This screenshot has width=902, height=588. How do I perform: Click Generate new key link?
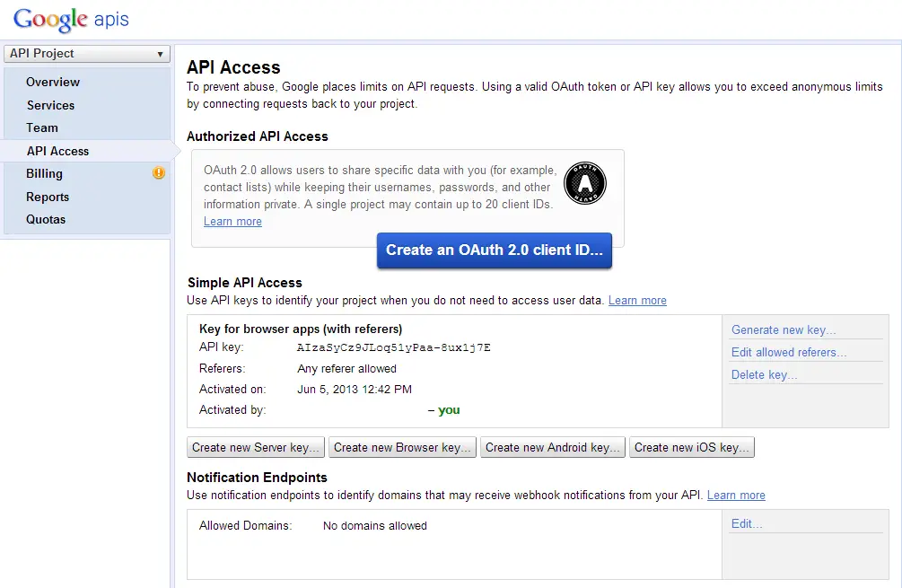(783, 329)
